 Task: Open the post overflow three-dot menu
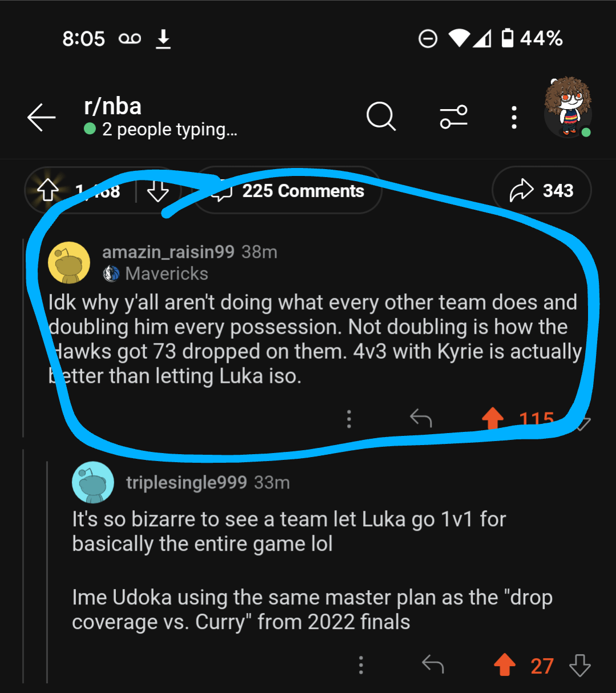(x=514, y=117)
